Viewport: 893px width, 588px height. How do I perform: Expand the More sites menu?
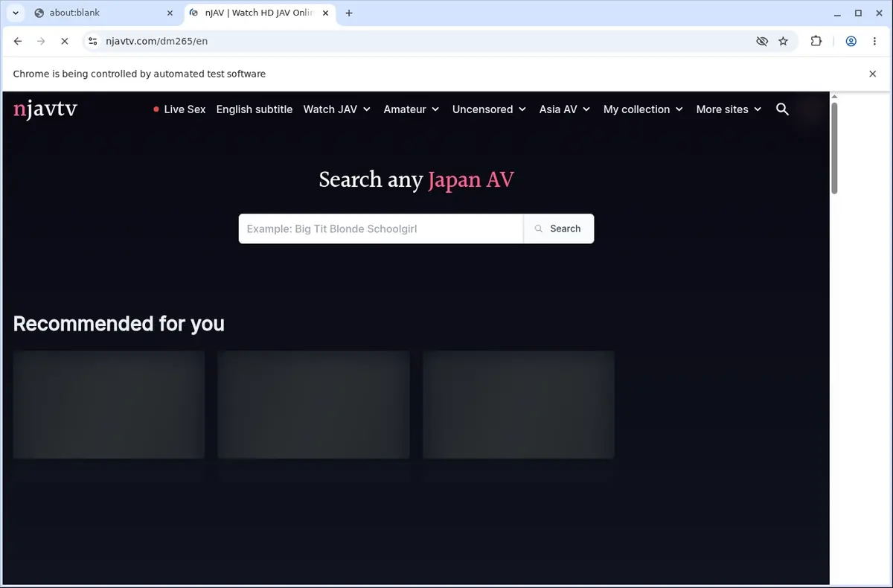tap(729, 109)
